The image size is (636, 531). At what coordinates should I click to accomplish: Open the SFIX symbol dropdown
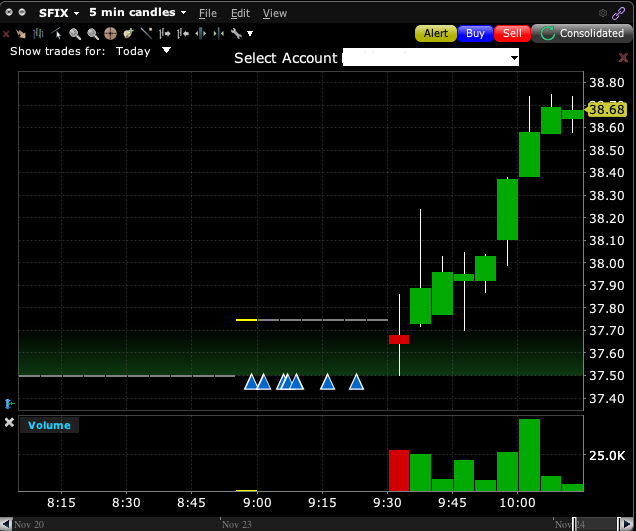pyautogui.click(x=59, y=13)
